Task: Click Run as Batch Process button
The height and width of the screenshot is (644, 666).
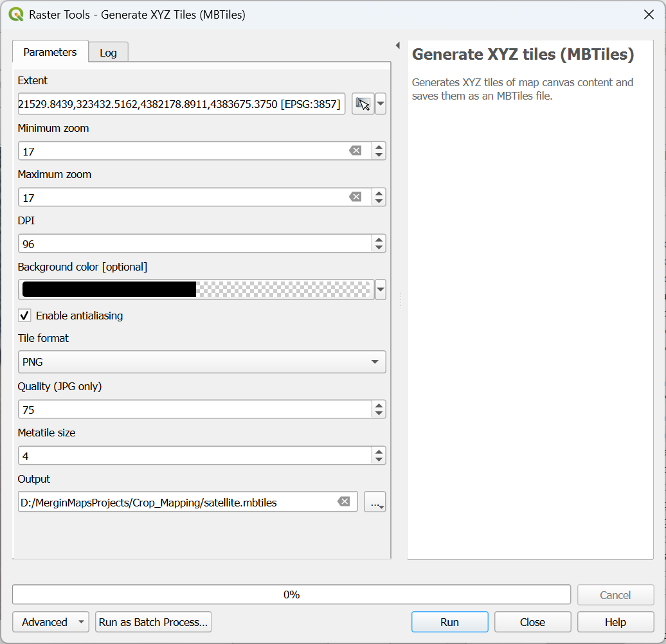Action: (153, 622)
